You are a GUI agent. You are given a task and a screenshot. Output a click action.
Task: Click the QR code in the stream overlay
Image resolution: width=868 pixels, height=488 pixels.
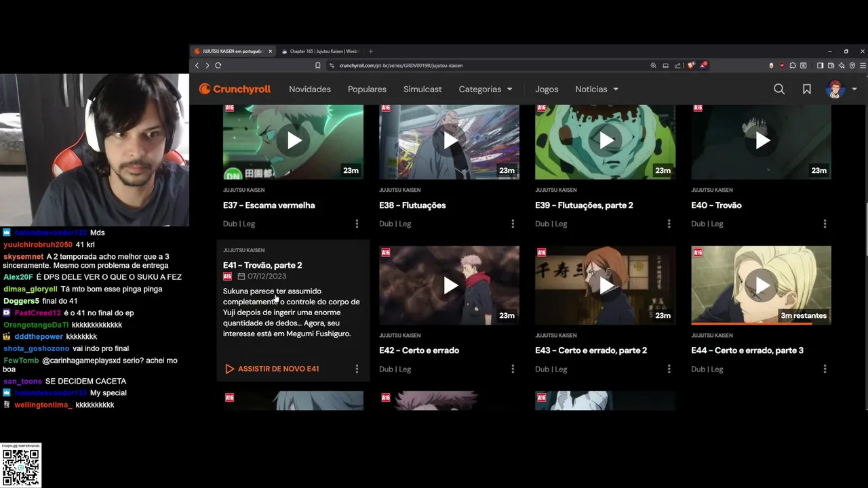click(x=20, y=467)
